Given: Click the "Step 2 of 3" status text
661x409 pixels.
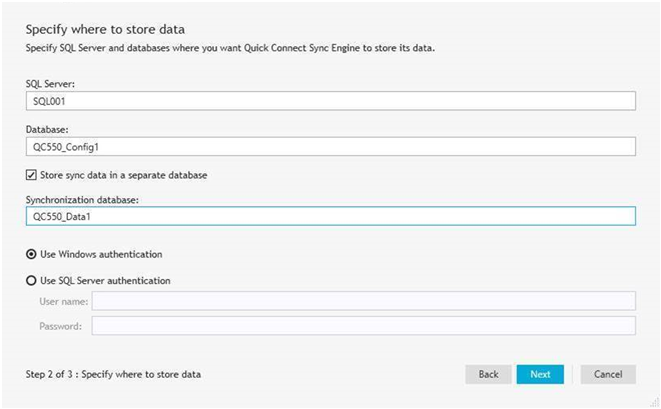Looking at the screenshot, I should 113,374.
